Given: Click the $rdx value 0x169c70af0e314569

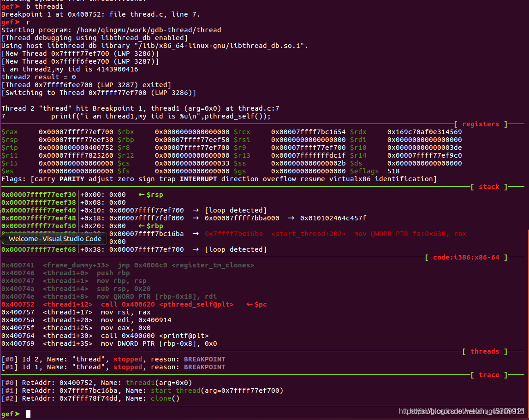Looking at the screenshot, I should click(x=424, y=132).
